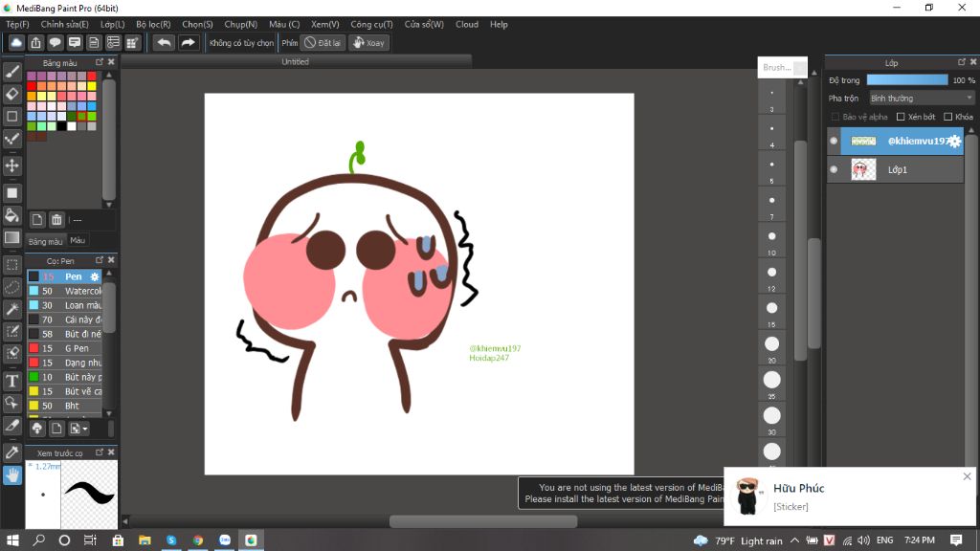
Task: Click the Redo arrow in the toolbar
Action: pyautogui.click(x=189, y=42)
